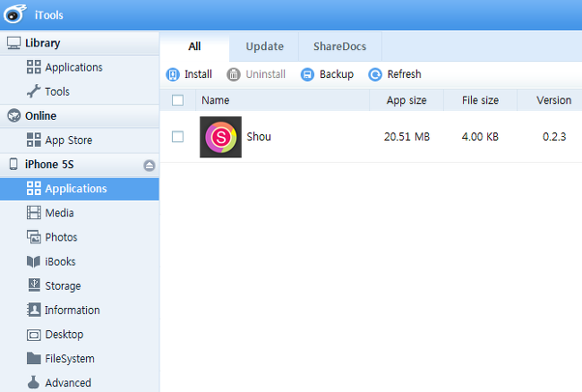The width and height of the screenshot is (582, 392).
Task: Sort by the Name column header
Action: 282,100
